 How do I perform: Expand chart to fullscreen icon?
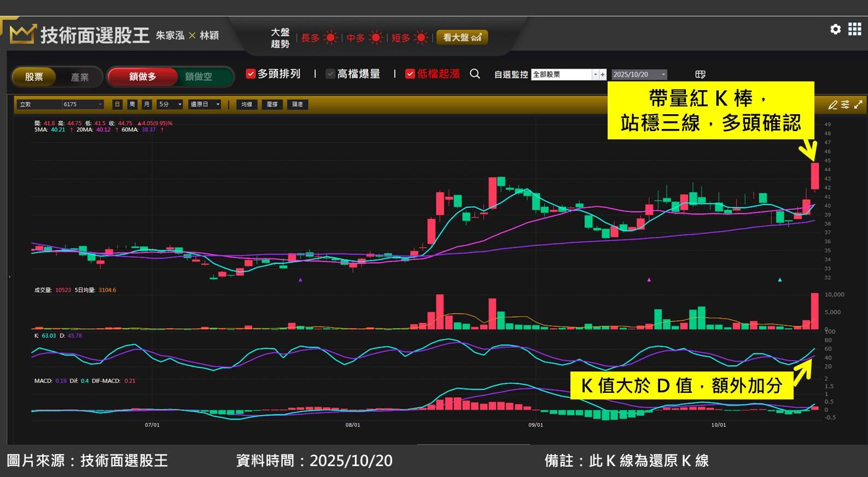(x=858, y=104)
